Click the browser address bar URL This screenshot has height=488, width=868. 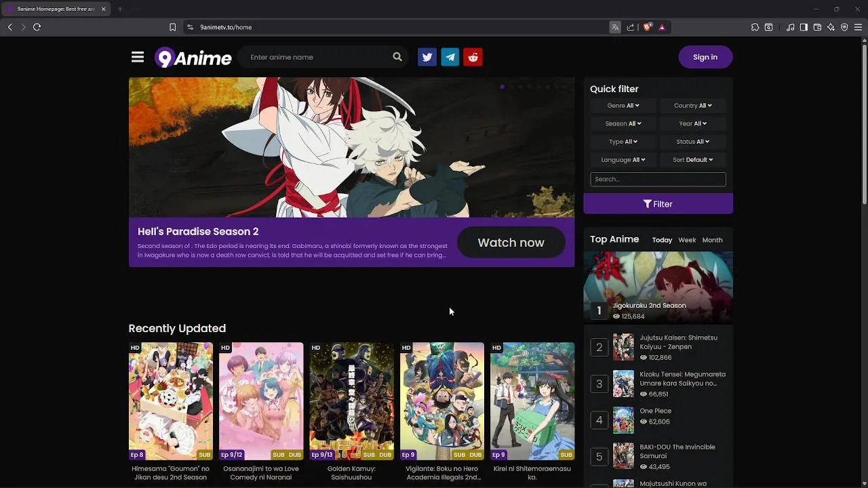point(226,27)
